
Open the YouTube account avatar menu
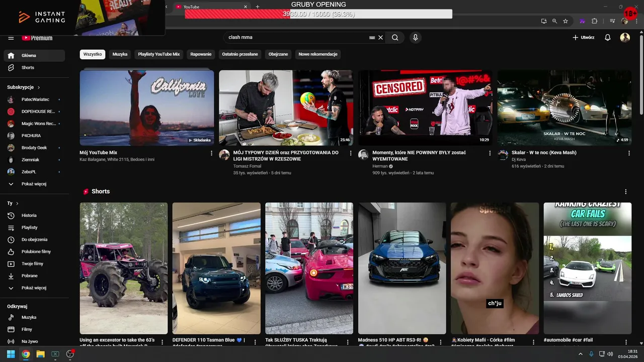(x=625, y=37)
